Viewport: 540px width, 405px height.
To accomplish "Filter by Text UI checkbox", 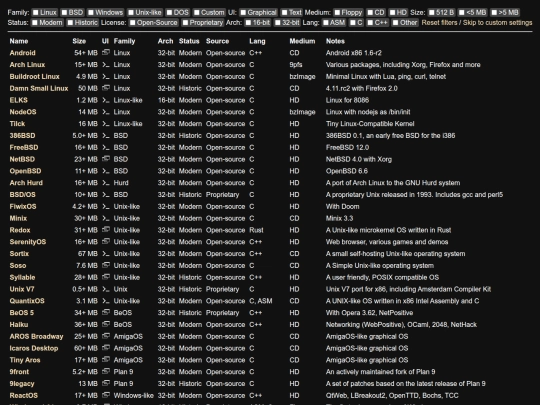I will [284, 13].
